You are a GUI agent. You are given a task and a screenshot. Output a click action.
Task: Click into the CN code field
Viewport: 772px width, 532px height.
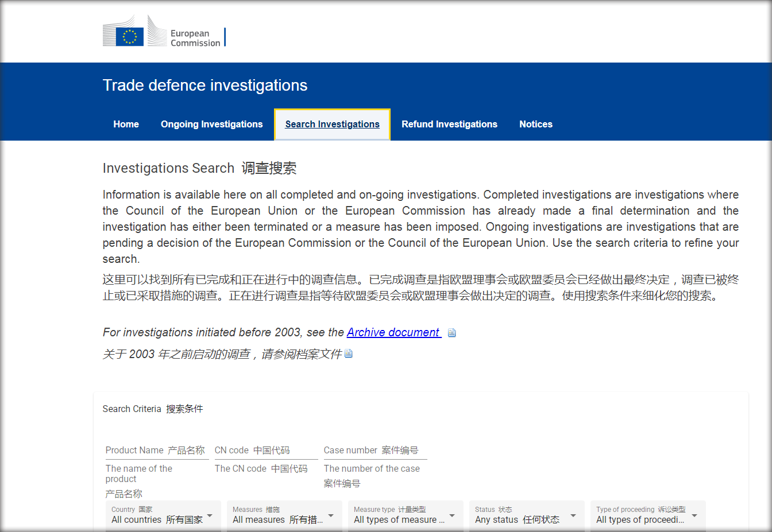tap(267, 451)
